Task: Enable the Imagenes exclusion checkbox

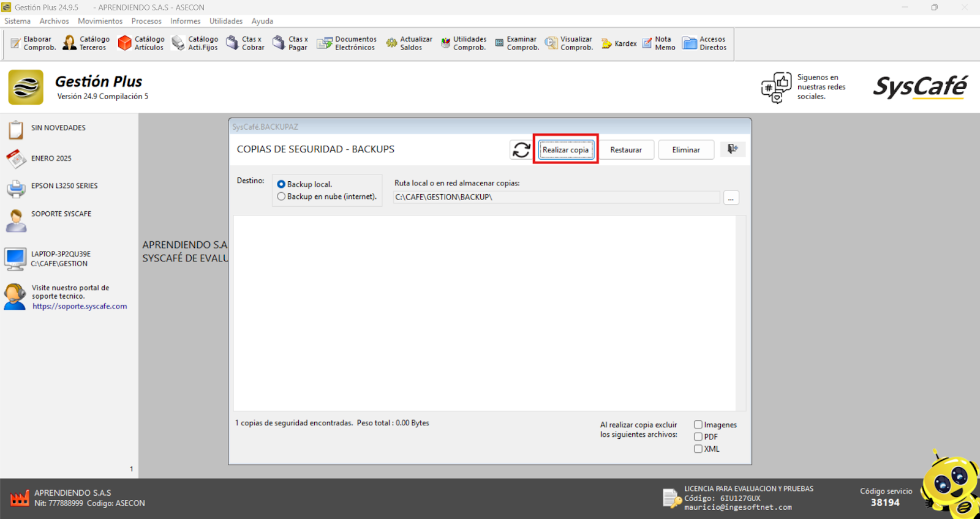Action: pyautogui.click(x=698, y=425)
